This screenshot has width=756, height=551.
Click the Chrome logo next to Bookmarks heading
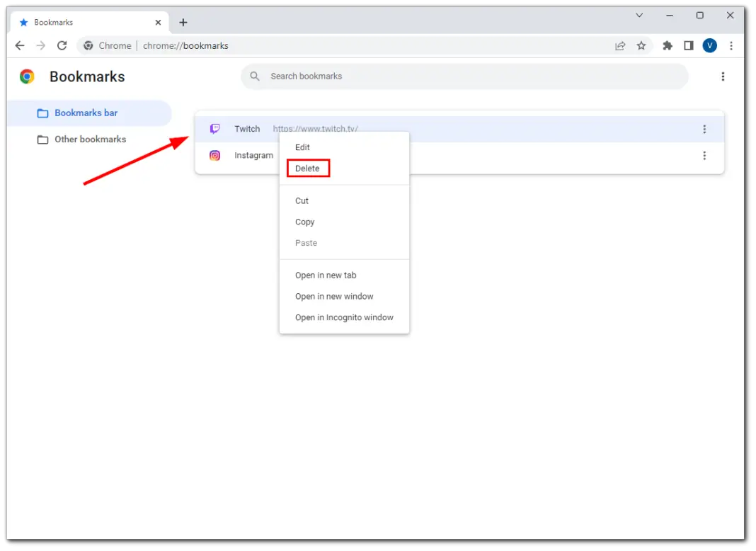pos(26,76)
